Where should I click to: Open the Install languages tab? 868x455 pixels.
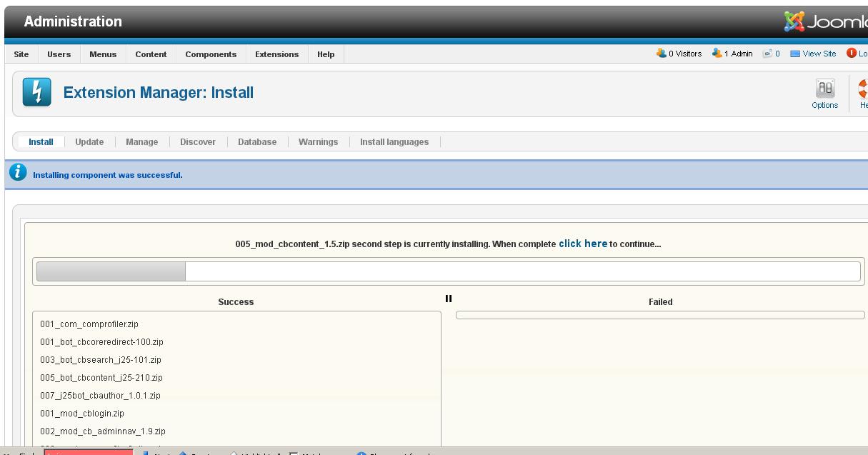[x=394, y=142]
